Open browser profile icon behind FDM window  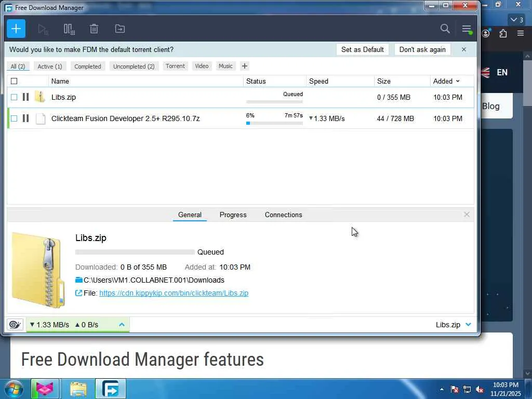point(486,33)
